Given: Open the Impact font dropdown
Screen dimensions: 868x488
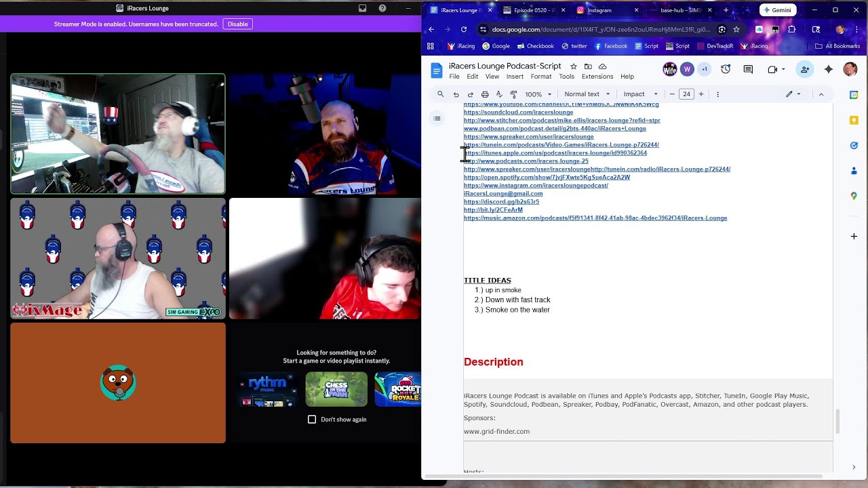Looking at the screenshot, I should tap(640, 94).
